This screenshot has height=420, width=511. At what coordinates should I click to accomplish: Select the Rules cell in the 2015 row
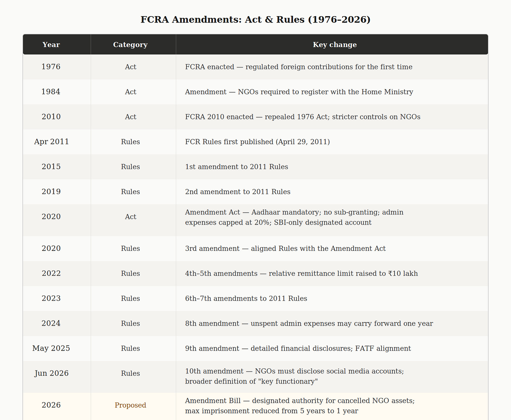pyautogui.click(x=130, y=167)
